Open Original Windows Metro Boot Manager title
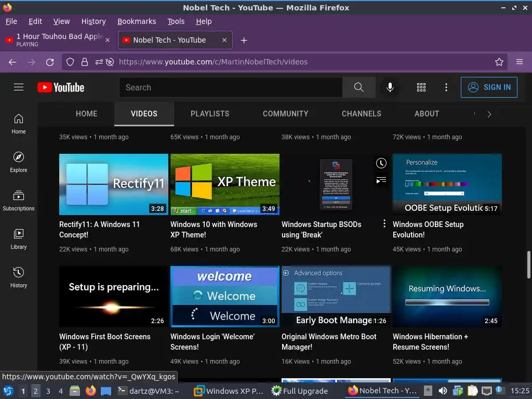 tap(329, 342)
